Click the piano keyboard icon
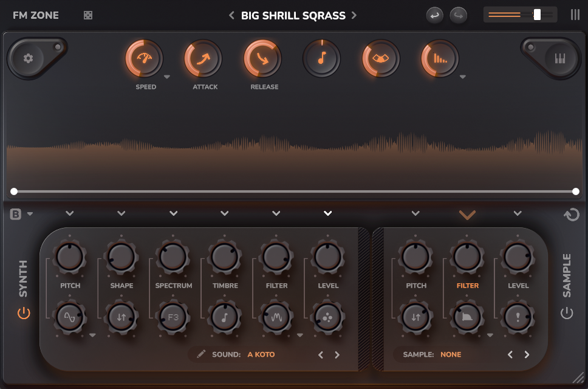 pyautogui.click(x=559, y=59)
